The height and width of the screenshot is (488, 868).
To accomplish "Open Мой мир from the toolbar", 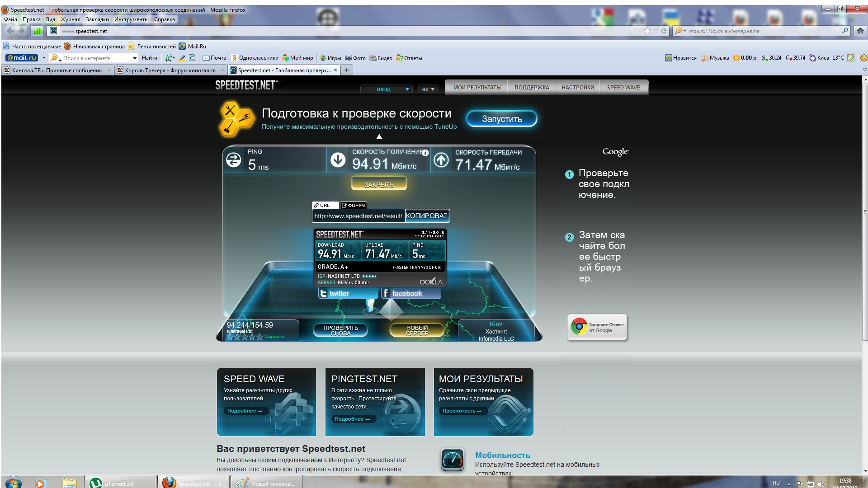I will (x=298, y=58).
